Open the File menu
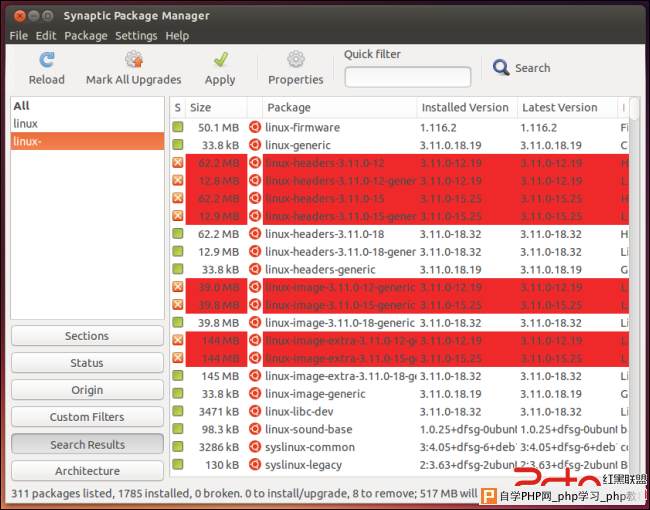The height and width of the screenshot is (510, 650). [19, 36]
